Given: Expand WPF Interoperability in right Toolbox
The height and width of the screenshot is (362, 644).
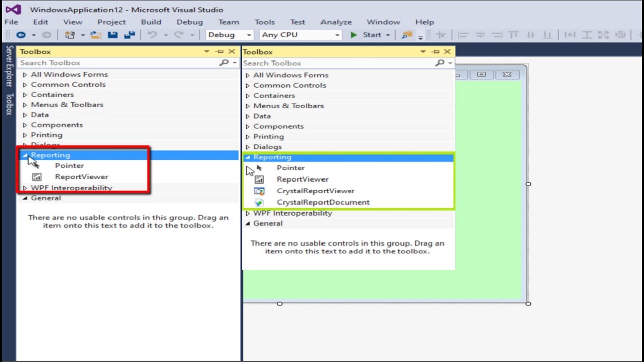Looking at the screenshot, I should point(248,213).
